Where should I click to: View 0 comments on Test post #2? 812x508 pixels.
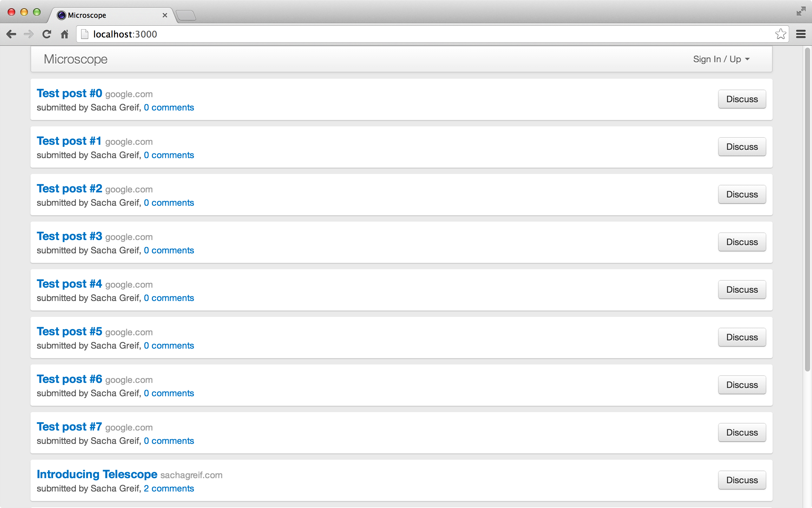click(x=169, y=203)
